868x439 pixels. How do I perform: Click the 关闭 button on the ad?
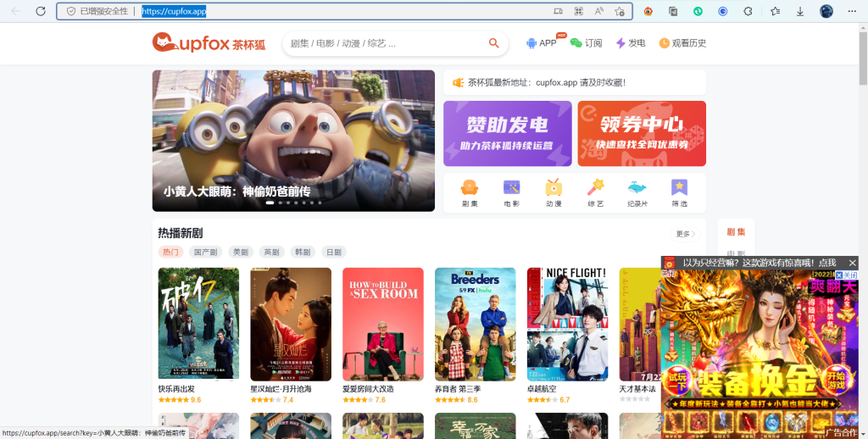pyautogui.click(x=847, y=275)
